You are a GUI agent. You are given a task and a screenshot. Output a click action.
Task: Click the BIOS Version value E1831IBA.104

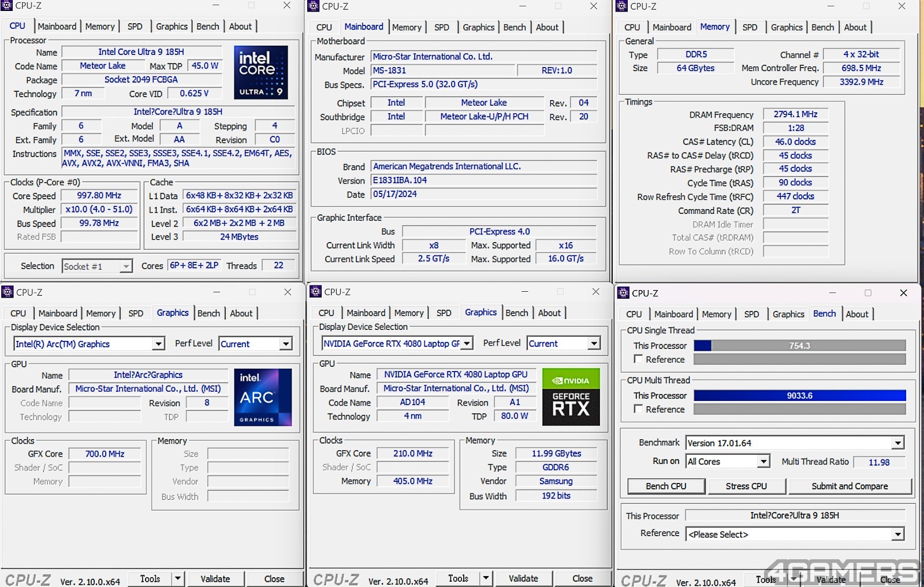[x=484, y=180]
